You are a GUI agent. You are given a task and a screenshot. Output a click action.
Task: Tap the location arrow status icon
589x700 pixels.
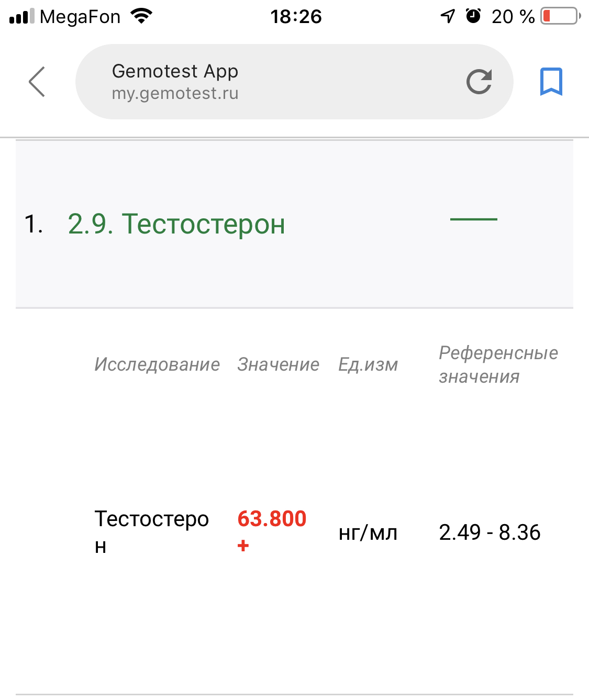[x=448, y=16]
